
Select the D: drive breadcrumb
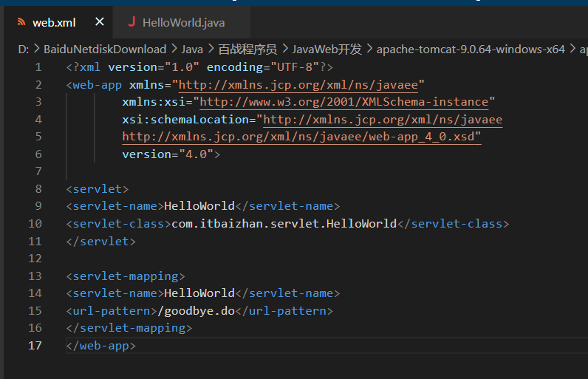(x=23, y=49)
